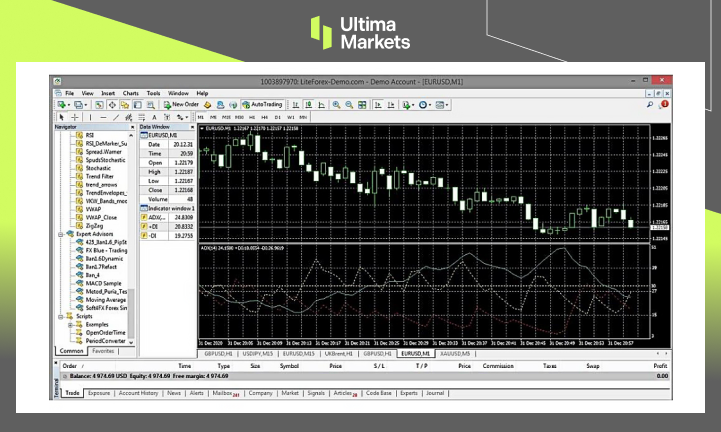Toggle the Market Watch window icon
This screenshot has width=721, height=432.
click(99, 105)
